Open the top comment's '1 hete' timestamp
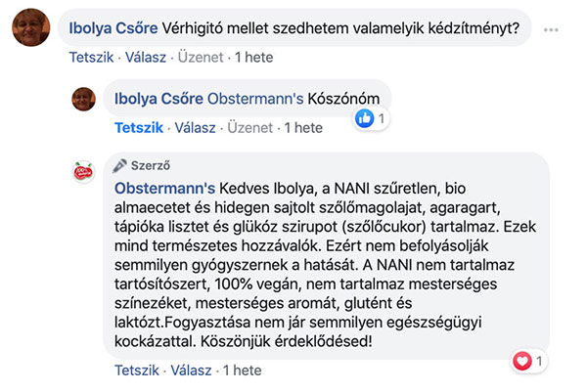 point(255,57)
